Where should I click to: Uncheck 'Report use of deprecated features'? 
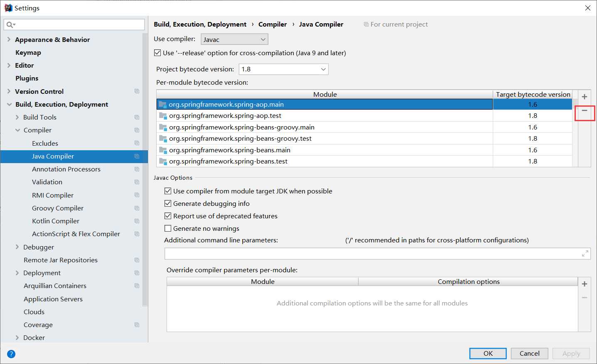click(168, 216)
